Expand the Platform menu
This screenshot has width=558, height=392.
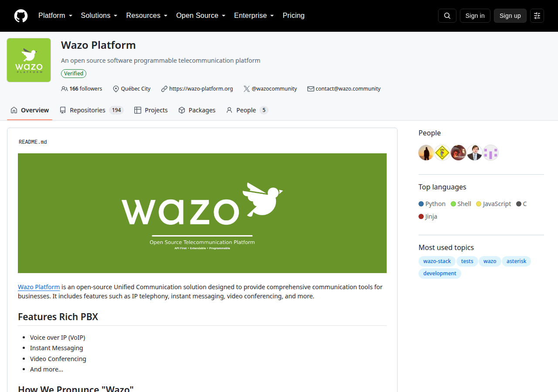point(55,16)
